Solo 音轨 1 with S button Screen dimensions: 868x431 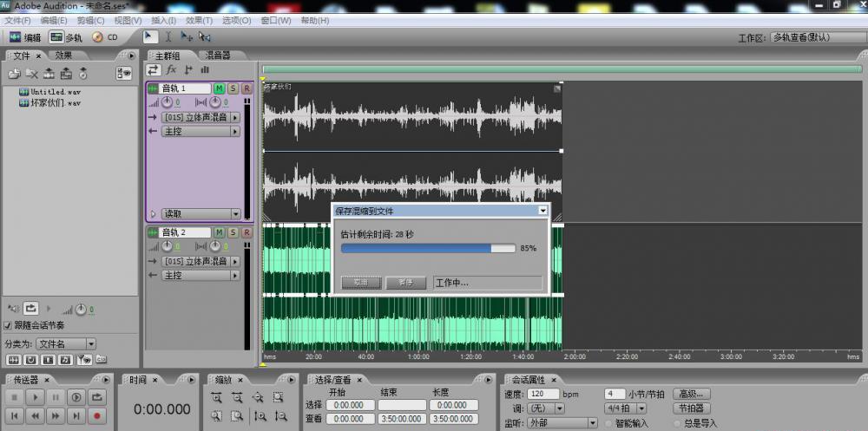coord(233,88)
